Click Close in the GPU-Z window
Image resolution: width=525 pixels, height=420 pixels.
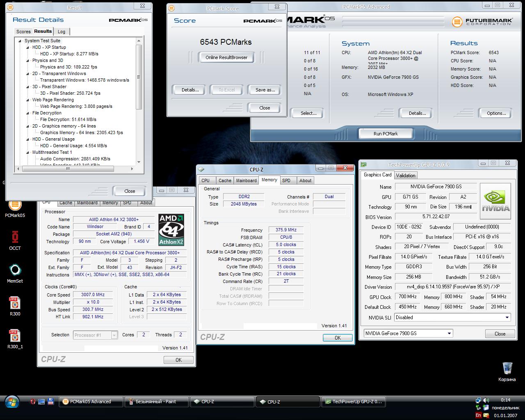point(500,334)
